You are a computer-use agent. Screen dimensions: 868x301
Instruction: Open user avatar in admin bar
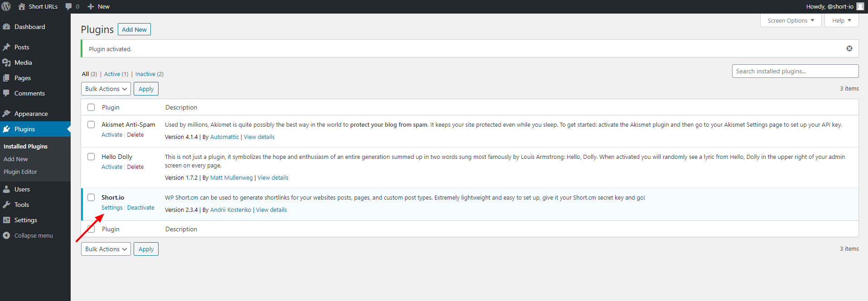coord(860,6)
